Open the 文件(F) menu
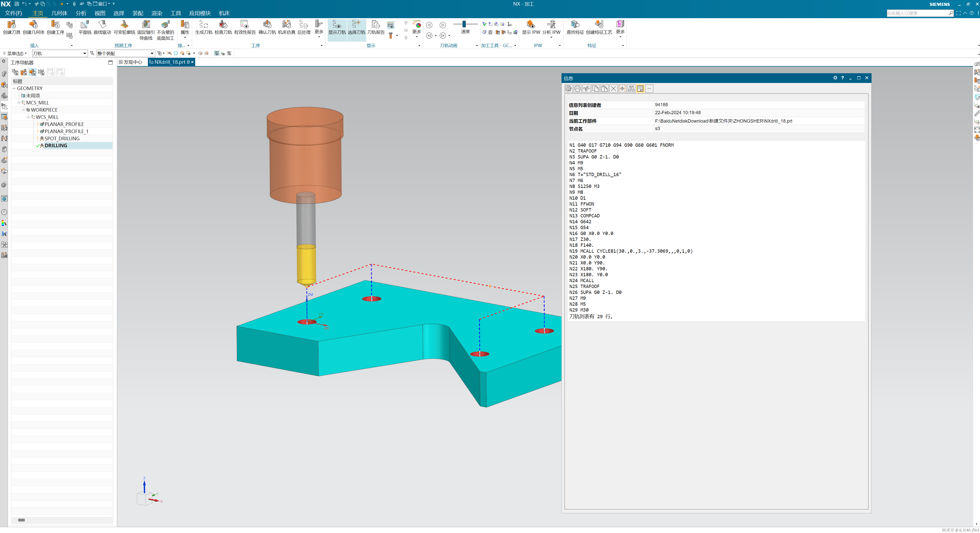The width and height of the screenshot is (980, 533). [x=13, y=13]
